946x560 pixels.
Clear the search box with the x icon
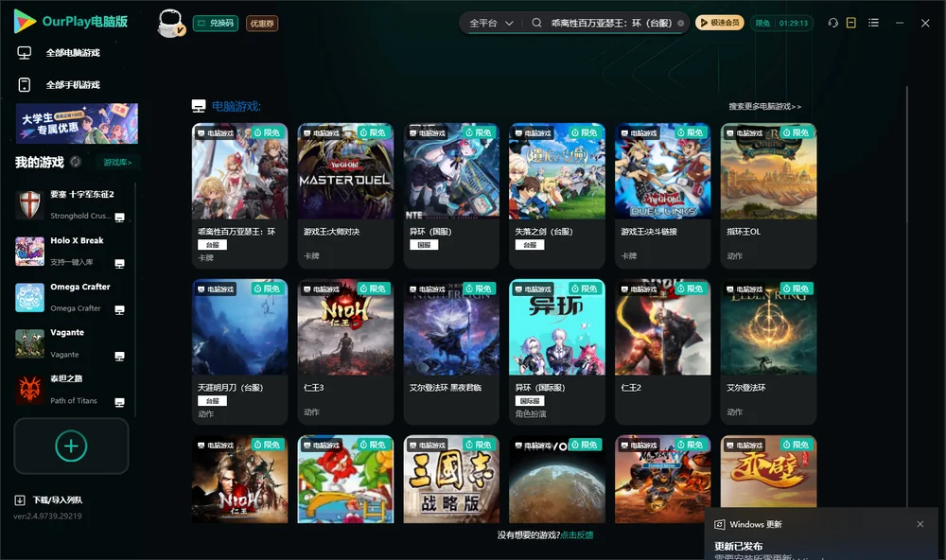(x=680, y=24)
